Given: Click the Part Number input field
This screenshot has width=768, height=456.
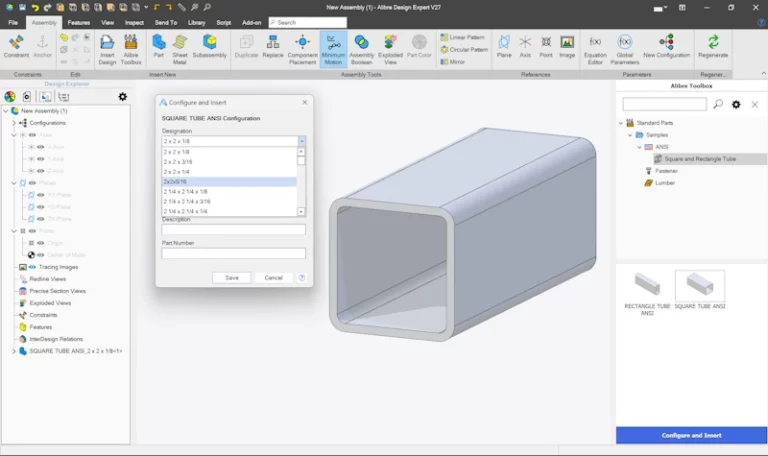Looking at the screenshot, I should [234, 253].
